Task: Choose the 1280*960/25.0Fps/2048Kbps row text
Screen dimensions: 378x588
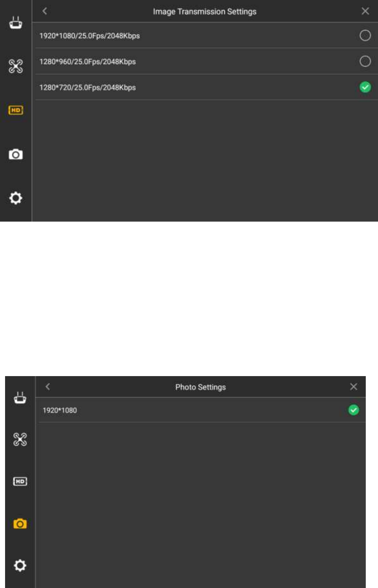Action: coord(87,62)
